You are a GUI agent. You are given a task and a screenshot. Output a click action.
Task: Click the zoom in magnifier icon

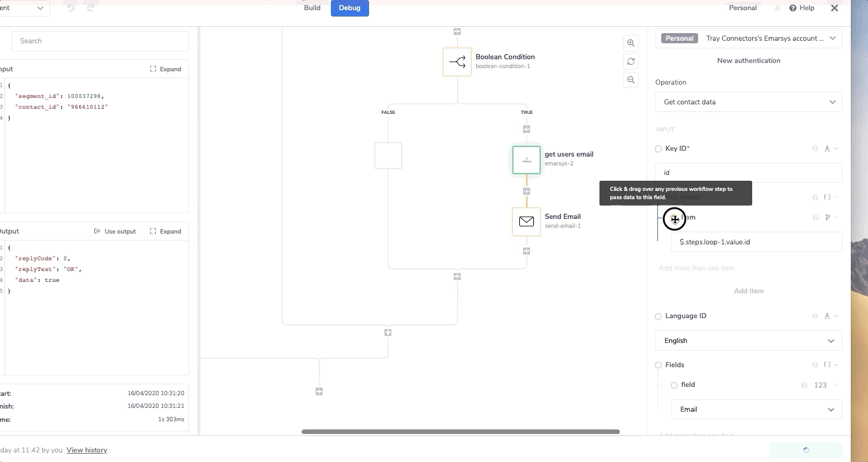(631, 43)
